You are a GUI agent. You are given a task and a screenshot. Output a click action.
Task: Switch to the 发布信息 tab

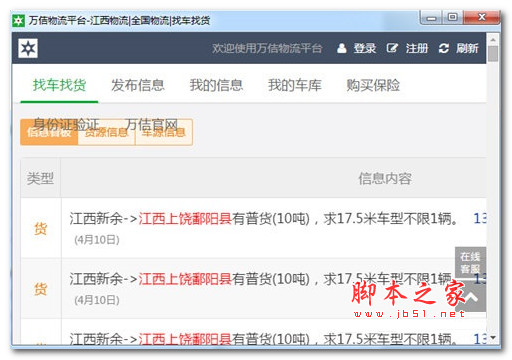138,85
